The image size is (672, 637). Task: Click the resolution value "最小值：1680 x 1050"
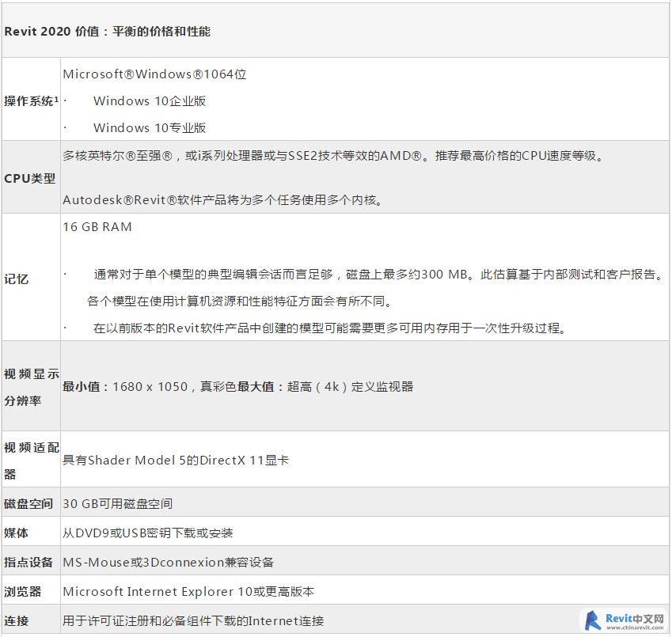(x=125, y=387)
